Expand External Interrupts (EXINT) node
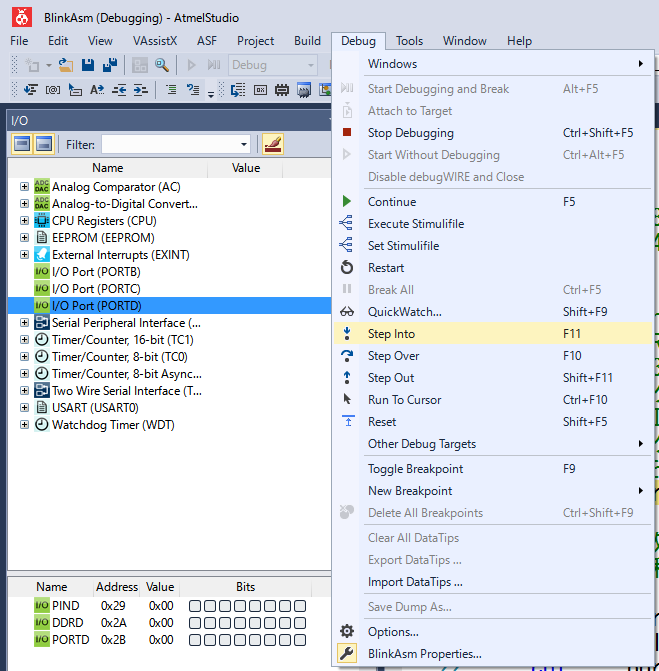Viewport: 659px width, 671px height. pos(24,255)
